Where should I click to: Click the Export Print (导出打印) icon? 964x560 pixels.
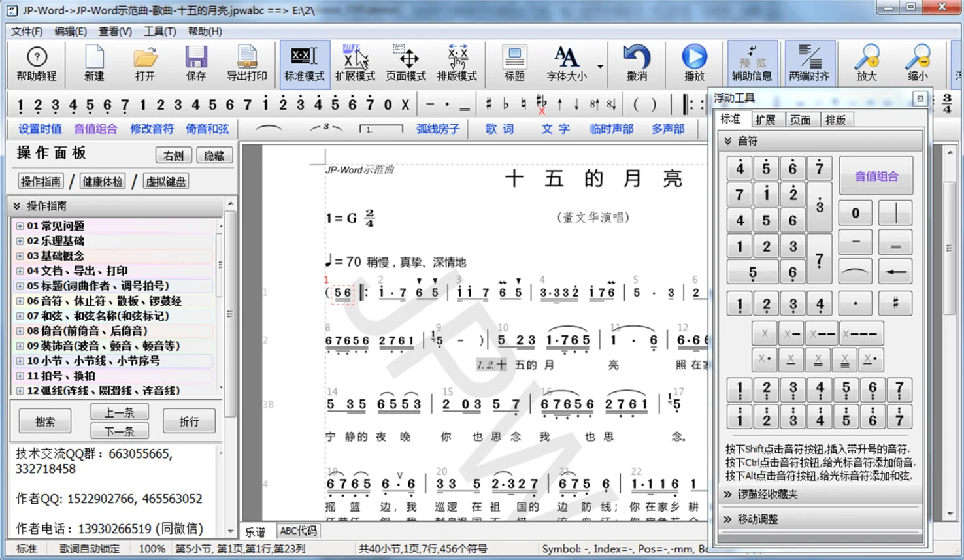click(x=246, y=63)
